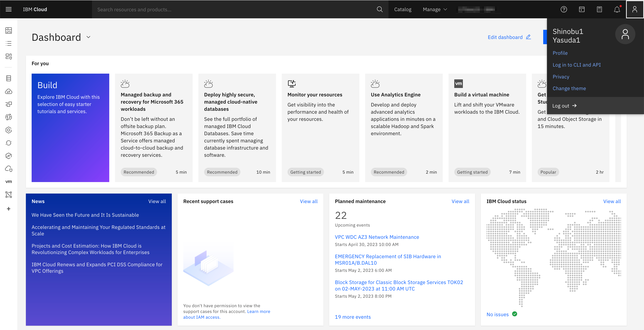Open the help question mark icon

coord(563,10)
